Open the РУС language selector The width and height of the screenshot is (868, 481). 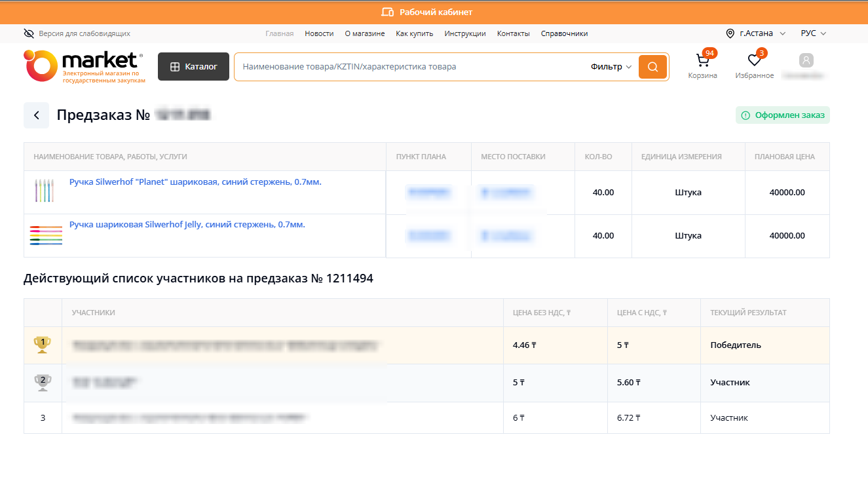pos(813,33)
